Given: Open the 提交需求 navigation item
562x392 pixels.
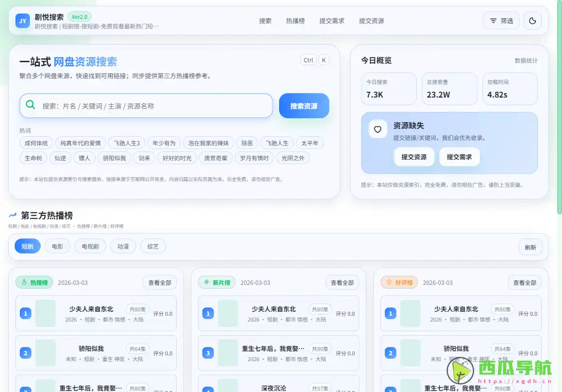Looking at the screenshot, I should click(x=332, y=21).
